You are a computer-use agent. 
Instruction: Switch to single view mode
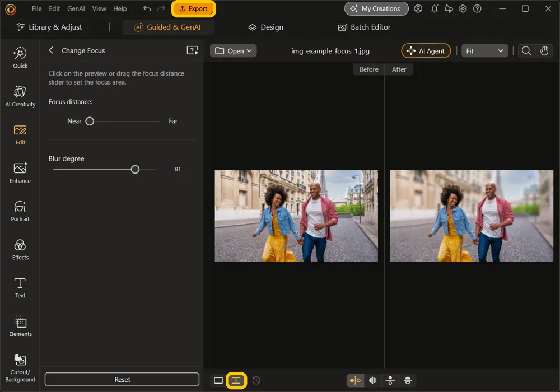pos(218,380)
